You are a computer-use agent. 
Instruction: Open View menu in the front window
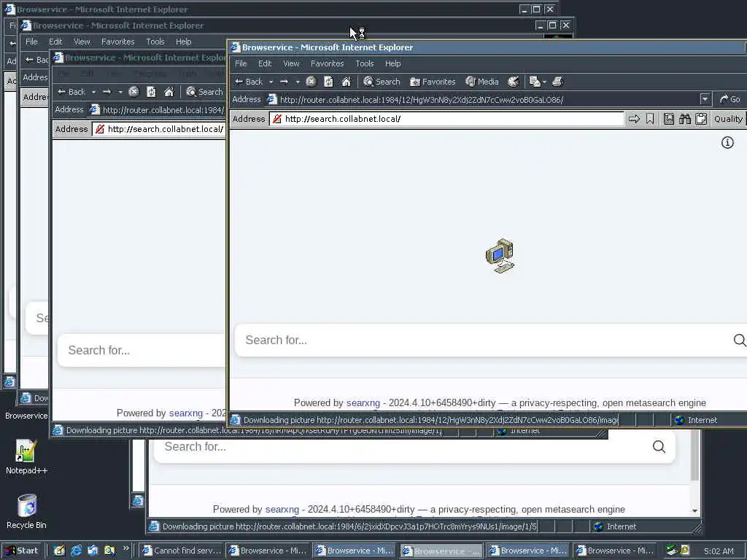pos(291,63)
